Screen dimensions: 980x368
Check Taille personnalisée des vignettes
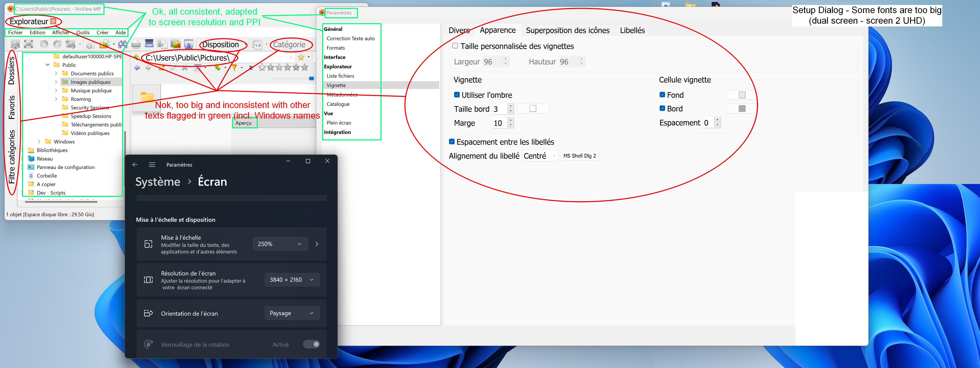tap(455, 46)
